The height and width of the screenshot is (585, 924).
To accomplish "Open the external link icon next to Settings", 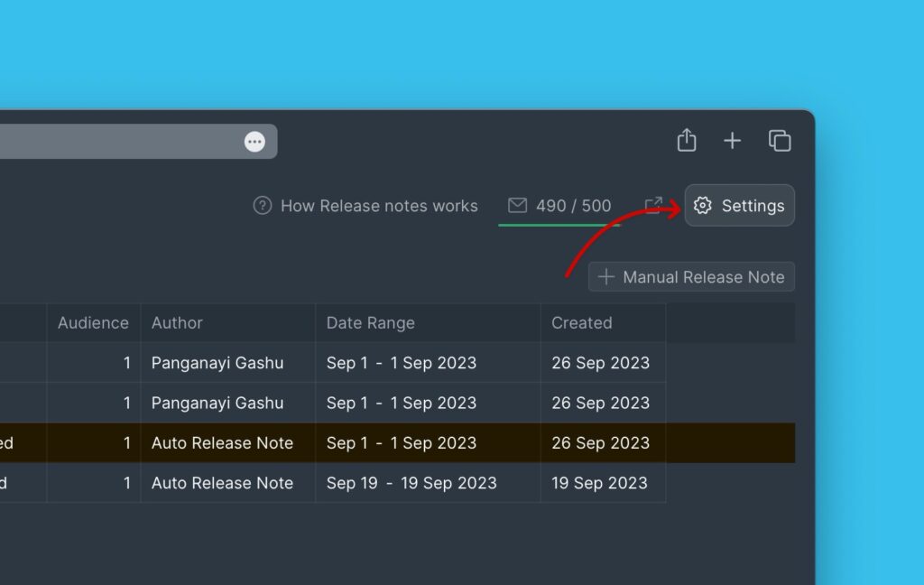I will click(654, 206).
